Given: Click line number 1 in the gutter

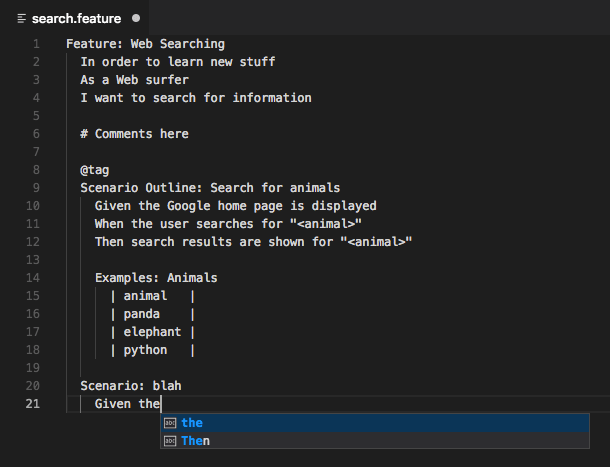Looking at the screenshot, I should click(x=36, y=44).
